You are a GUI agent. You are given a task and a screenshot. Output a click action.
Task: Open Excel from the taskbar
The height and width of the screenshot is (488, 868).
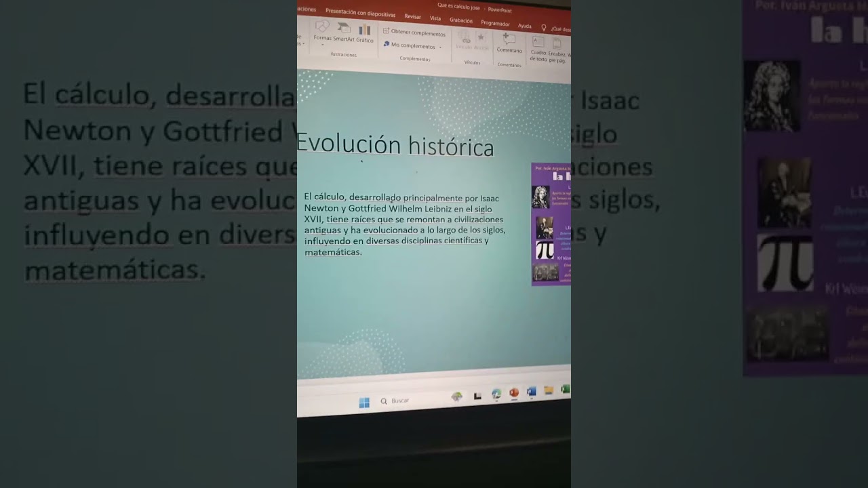(x=565, y=389)
